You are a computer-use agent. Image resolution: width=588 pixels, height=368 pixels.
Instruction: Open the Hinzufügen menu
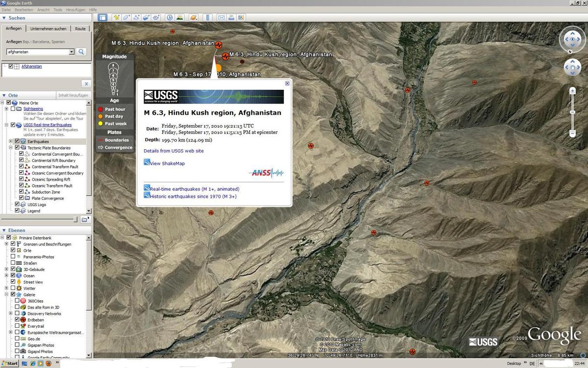click(x=75, y=10)
